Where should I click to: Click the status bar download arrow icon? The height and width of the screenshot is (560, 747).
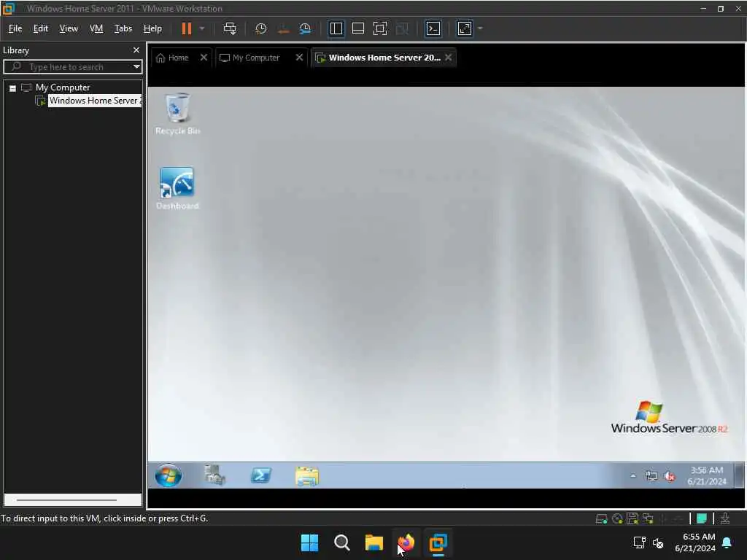725,518
